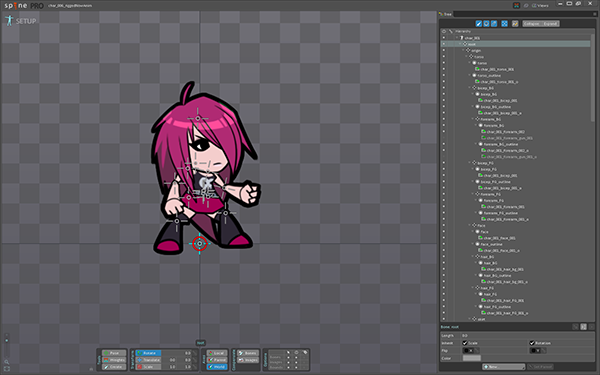
Task: Click the yellow-marked tree filter icon
Action: [515, 23]
